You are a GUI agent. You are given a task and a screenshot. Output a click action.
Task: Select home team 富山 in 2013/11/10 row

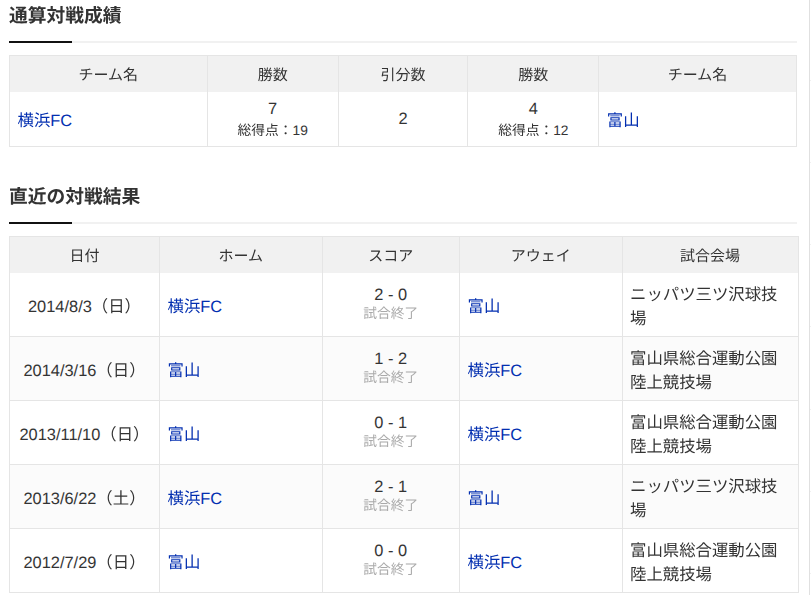tap(184, 434)
